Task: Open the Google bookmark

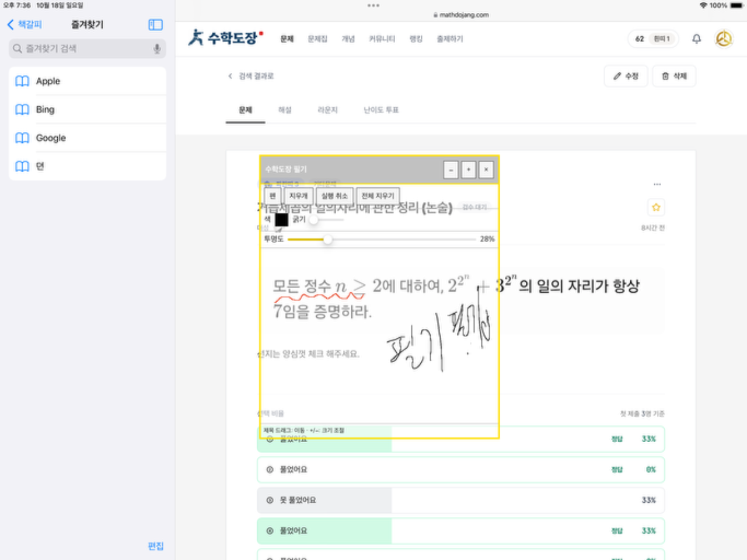Action: click(x=88, y=138)
